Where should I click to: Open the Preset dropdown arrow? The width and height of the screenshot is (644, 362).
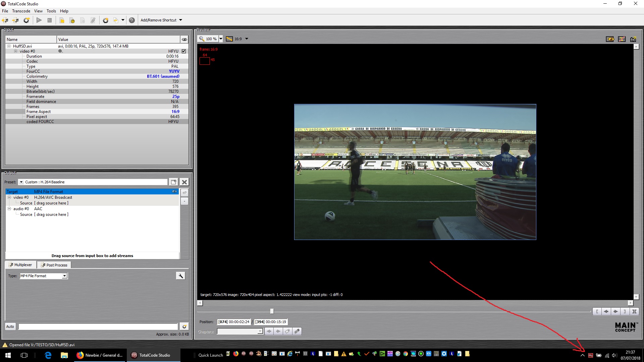point(21,182)
